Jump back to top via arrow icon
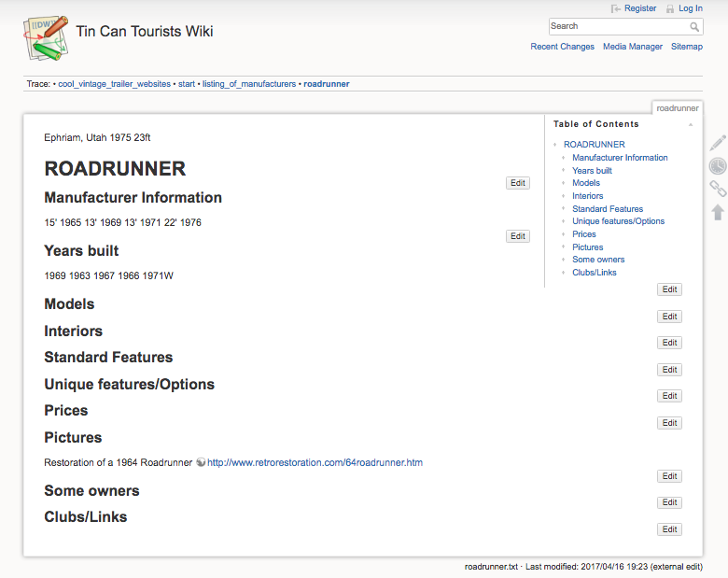This screenshot has height=578, width=728. [718, 212]
